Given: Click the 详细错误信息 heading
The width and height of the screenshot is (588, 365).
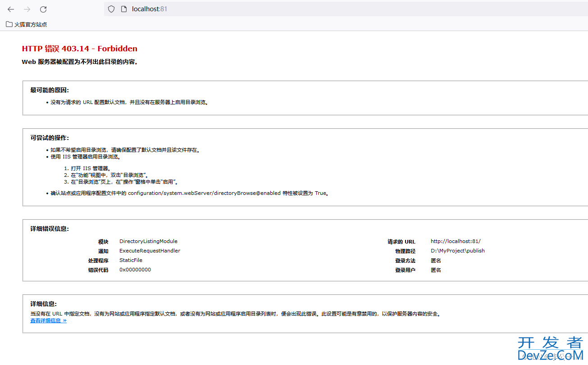Looking at the screenshot, I should click(50, 229).
